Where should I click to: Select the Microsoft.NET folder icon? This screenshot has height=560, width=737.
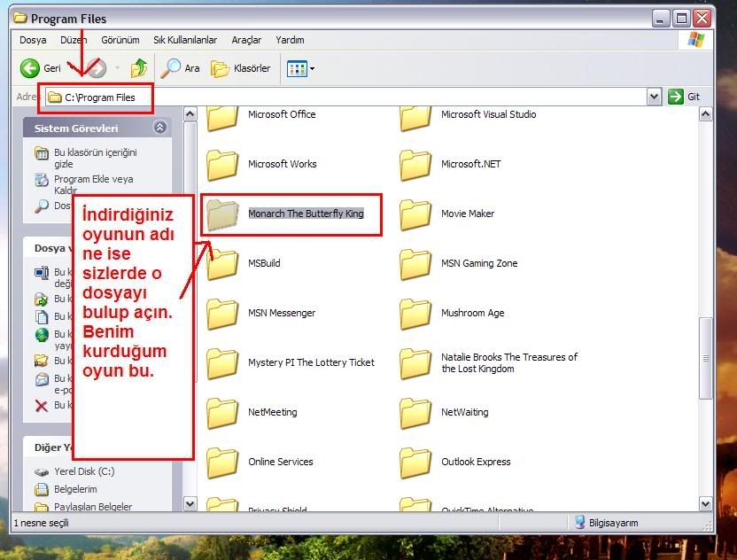tap(415, 165)
